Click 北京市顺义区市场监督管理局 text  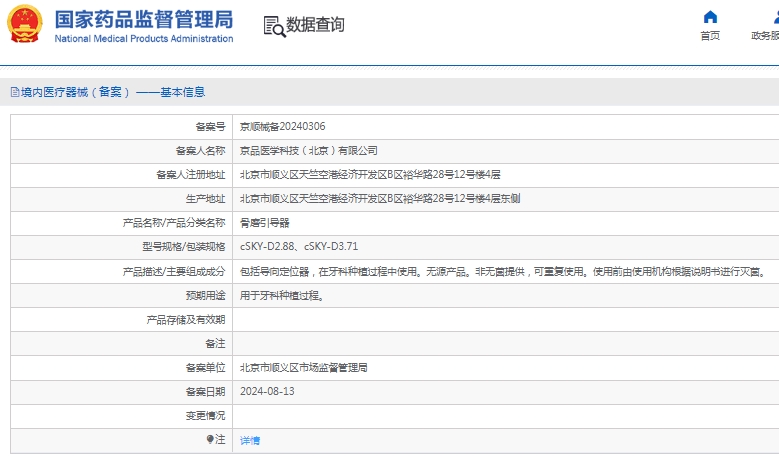pyautogui.click(x=304, y=368)
